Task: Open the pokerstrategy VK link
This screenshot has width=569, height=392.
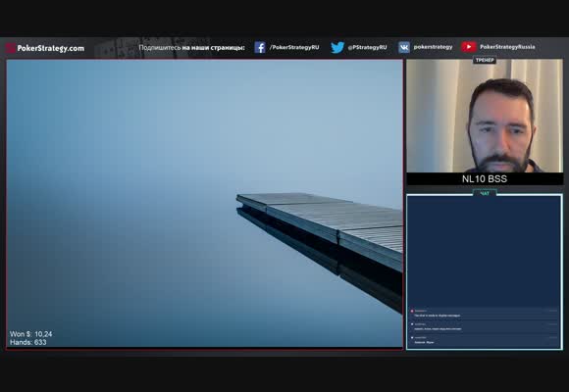Action: [433, 47]
